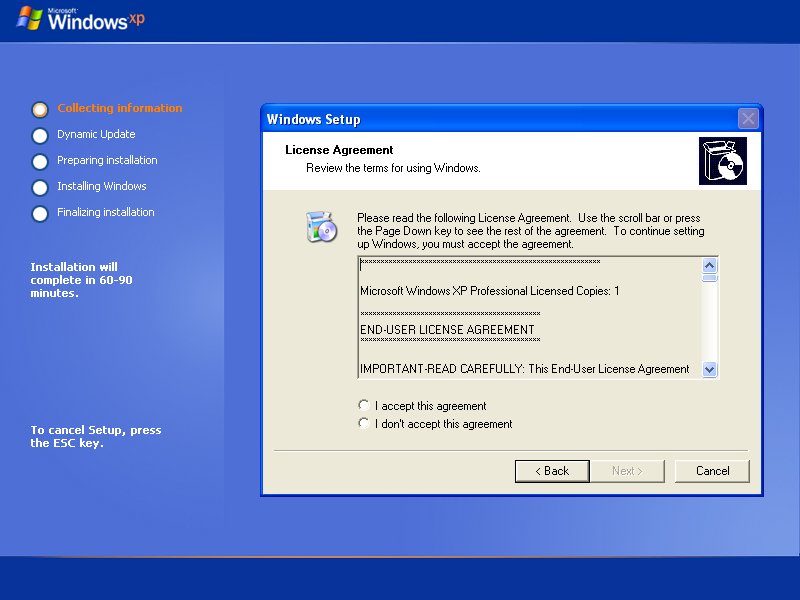Click the "License Agreement" heading
The height and width of the screenshot is (600, 800).
pos(339,150)
